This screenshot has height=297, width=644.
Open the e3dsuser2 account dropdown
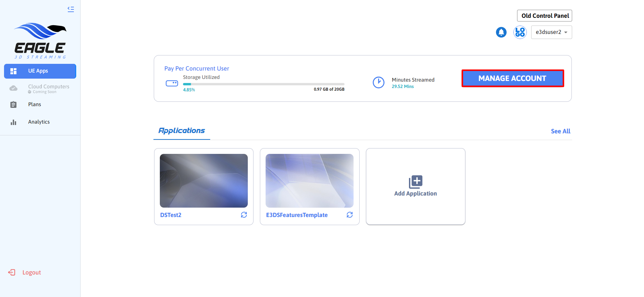coord(551,32)
